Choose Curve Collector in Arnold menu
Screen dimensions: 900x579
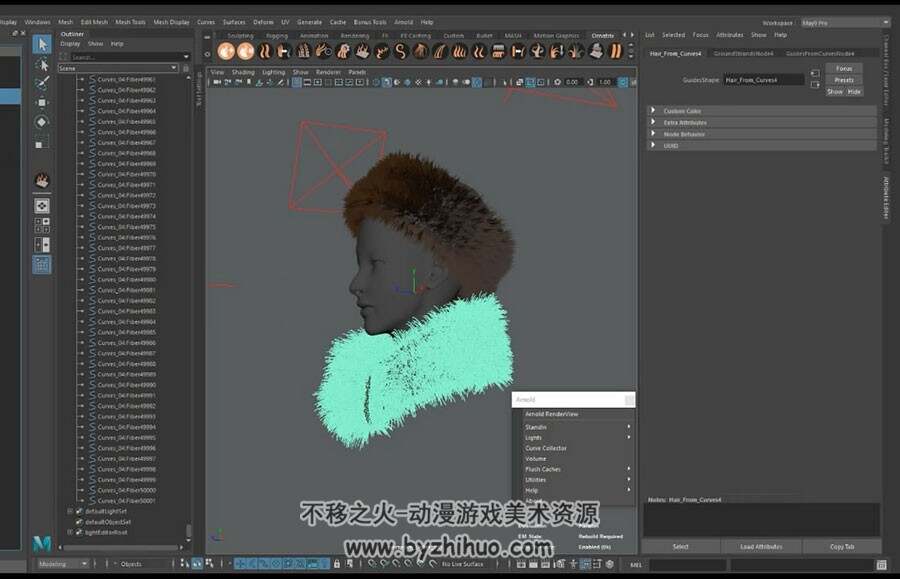(x=546, y=448)
